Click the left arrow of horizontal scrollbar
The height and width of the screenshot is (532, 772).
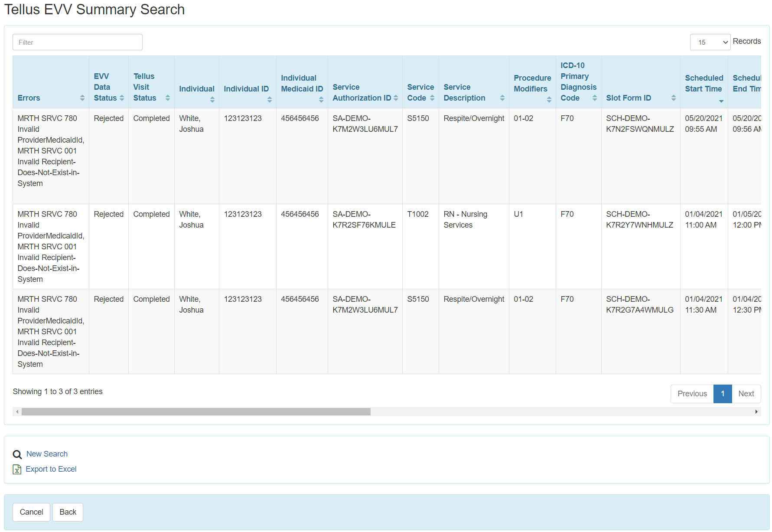point(17,412)
